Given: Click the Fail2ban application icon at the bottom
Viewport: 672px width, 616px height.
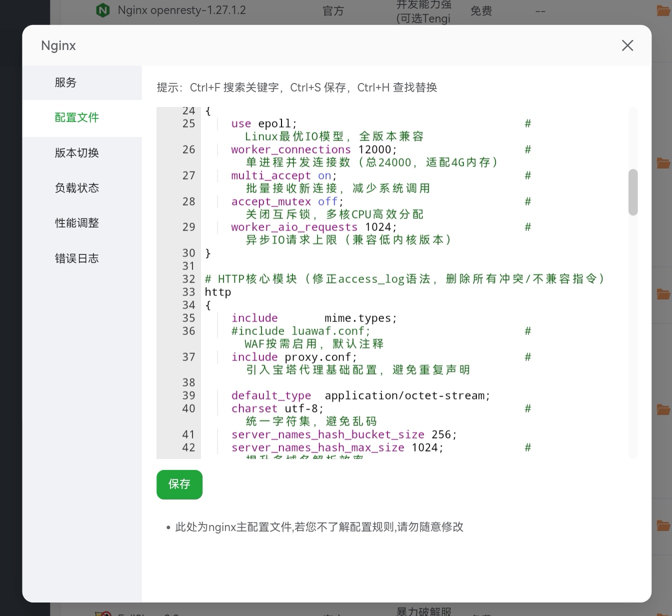Looking at the screenshot, I should click(x=103, y=613).
